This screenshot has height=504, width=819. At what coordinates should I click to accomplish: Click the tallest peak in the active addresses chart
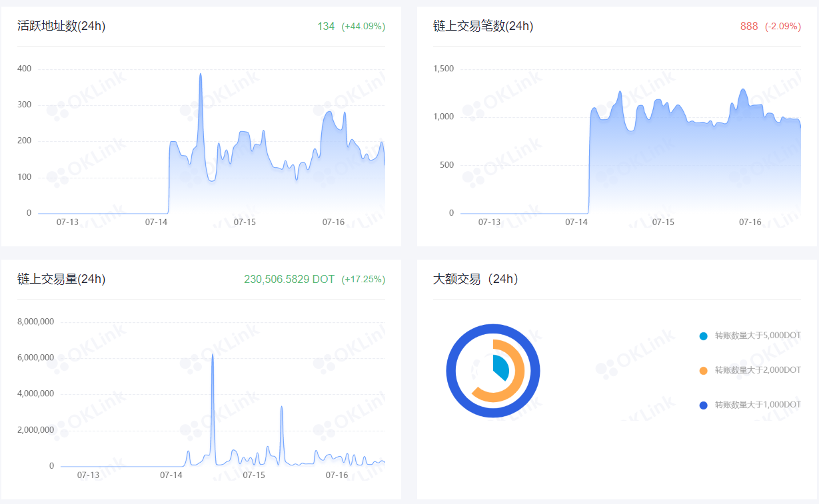[x=201, y=75]
